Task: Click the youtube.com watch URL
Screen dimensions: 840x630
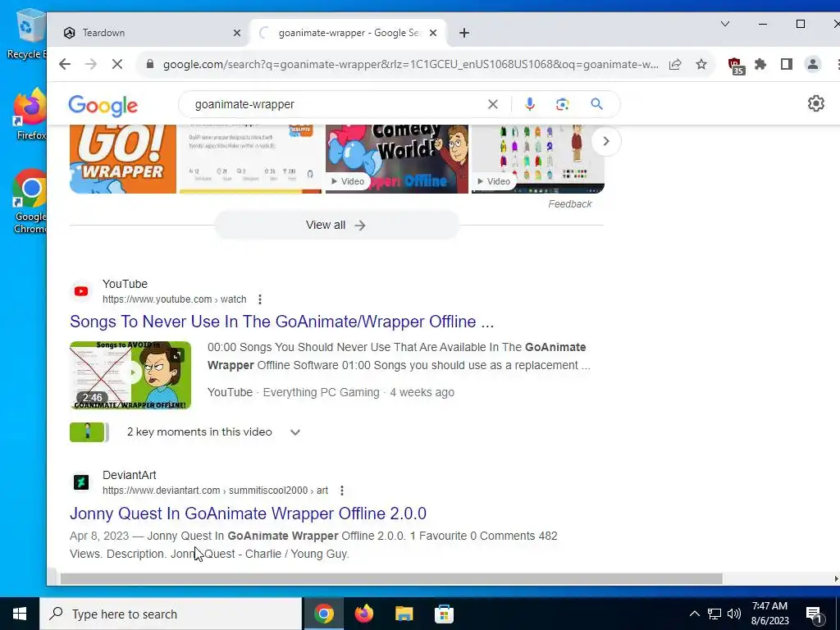Action: tap(175, 299)
